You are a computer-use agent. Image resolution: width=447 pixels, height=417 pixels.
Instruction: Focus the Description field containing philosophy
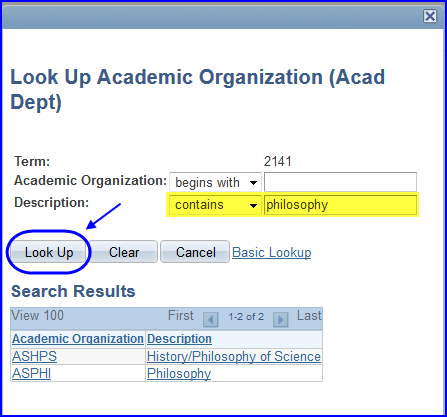[340, 205]
